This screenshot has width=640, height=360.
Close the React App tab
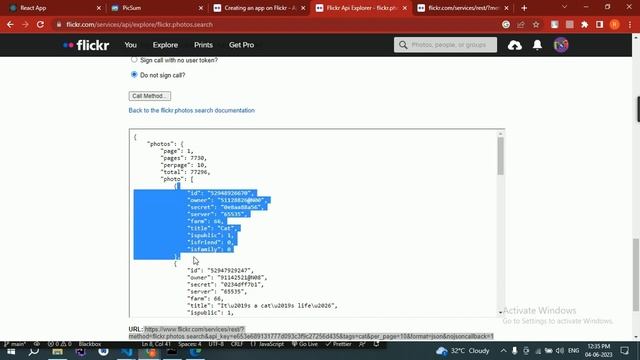click(99, 8)
